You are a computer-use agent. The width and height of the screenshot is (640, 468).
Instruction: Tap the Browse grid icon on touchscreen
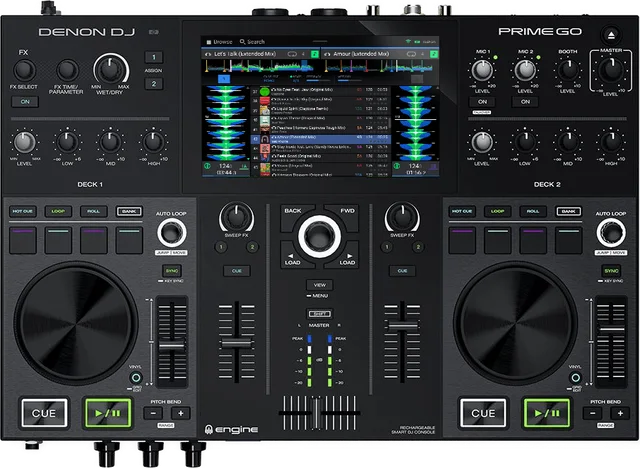click(x=209, y=42)
